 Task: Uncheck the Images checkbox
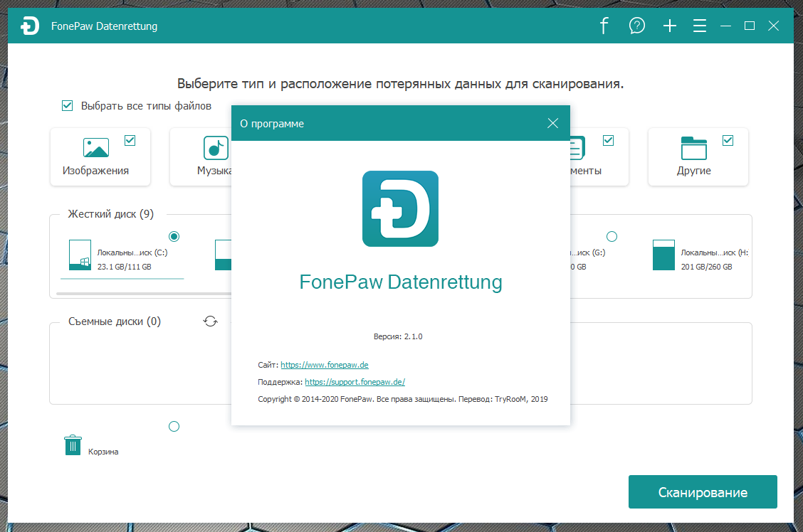130,140
